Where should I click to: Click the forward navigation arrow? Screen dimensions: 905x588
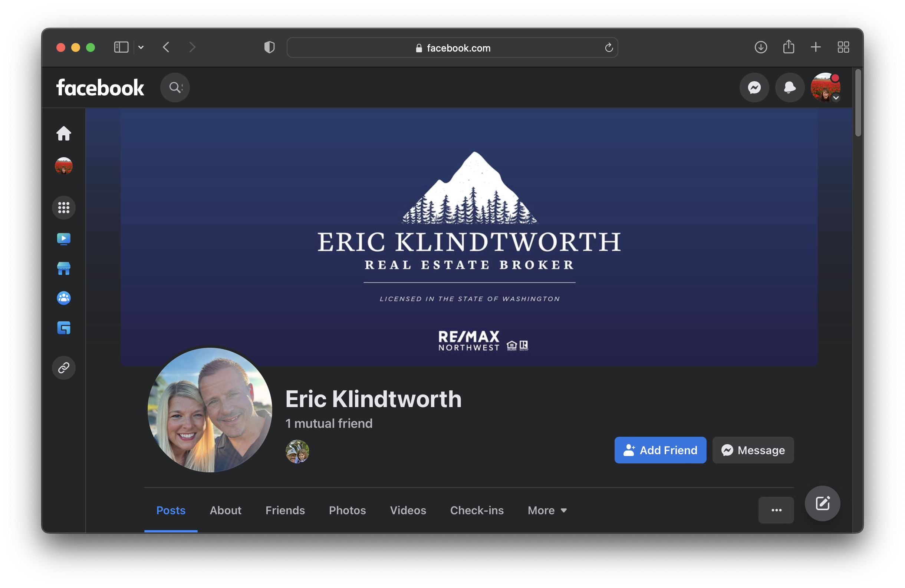[192, 47]
